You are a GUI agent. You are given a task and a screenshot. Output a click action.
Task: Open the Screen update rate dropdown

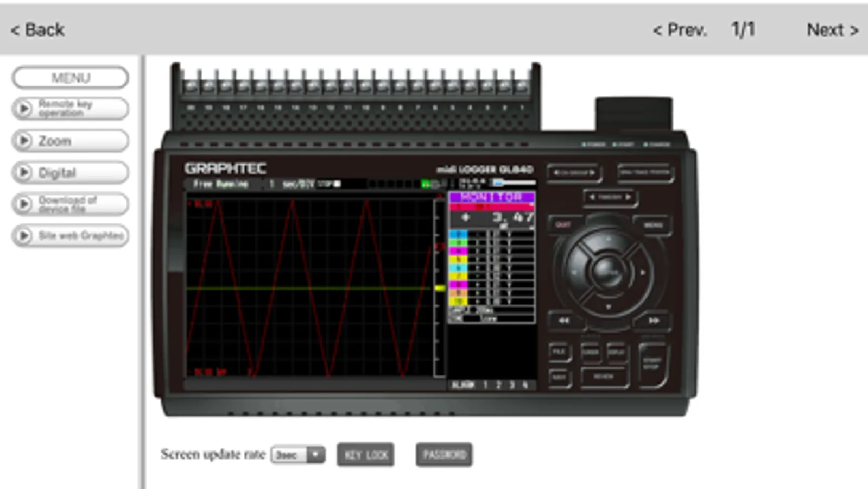click(x=298, y=455)
